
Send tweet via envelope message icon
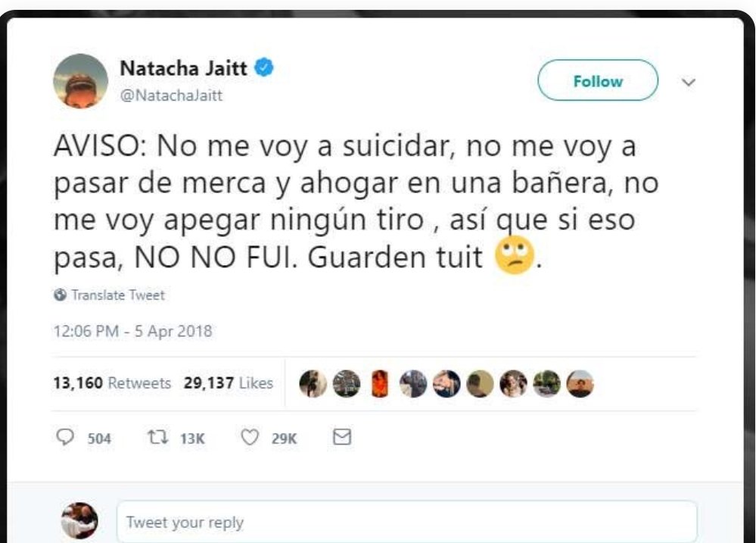click(x=342, y=437)
